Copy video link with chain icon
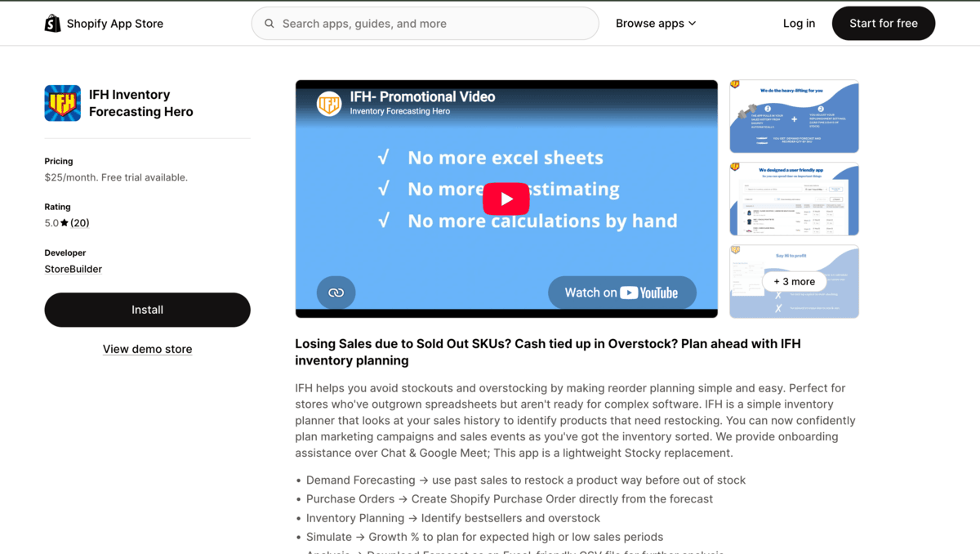The height and width of the screenshot is (554, 980). [x=336, y=293]
